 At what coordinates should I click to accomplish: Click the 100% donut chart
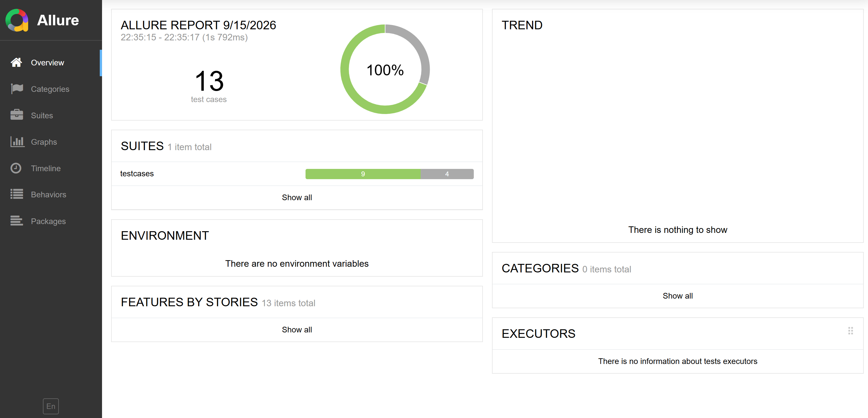[385, 69]
